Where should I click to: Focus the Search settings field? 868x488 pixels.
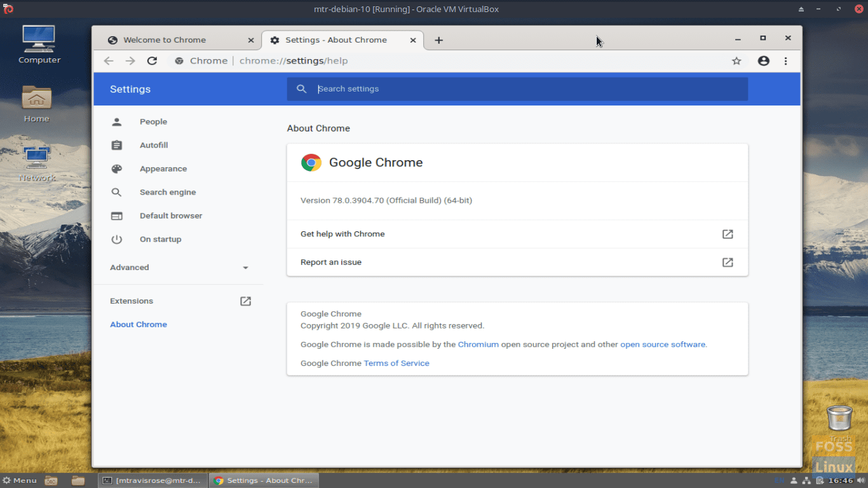517,89
